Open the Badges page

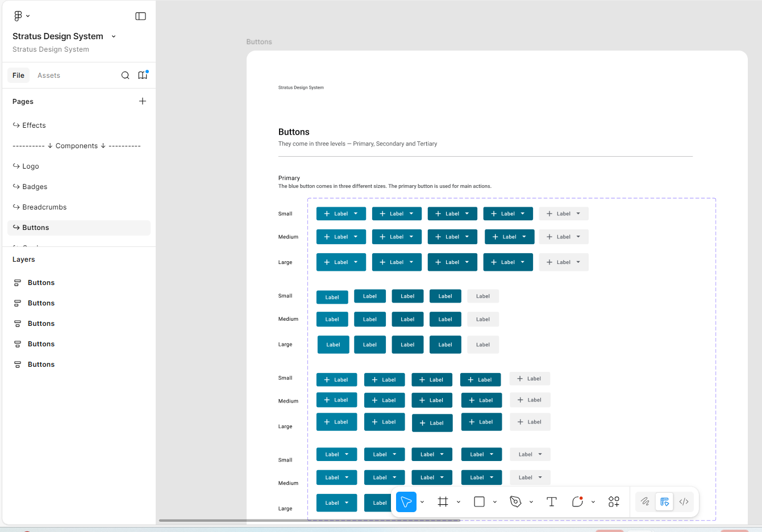pos(79,187)
